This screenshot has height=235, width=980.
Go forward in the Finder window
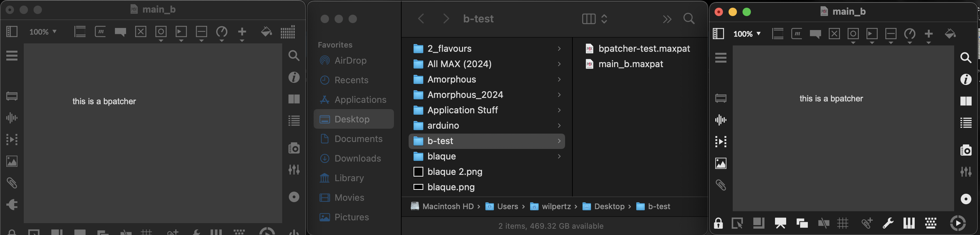(446, 19)
